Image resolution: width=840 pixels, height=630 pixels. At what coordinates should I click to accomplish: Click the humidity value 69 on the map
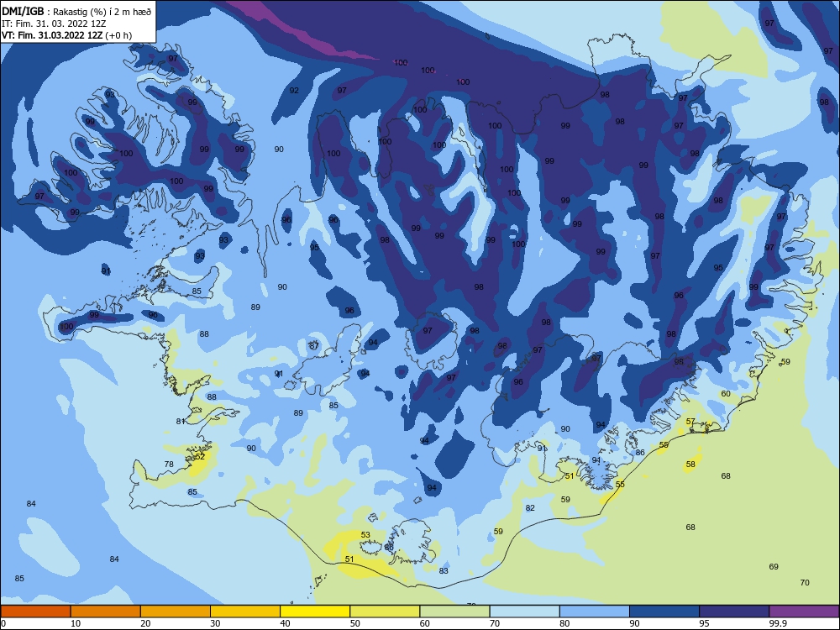pos(774,567)
